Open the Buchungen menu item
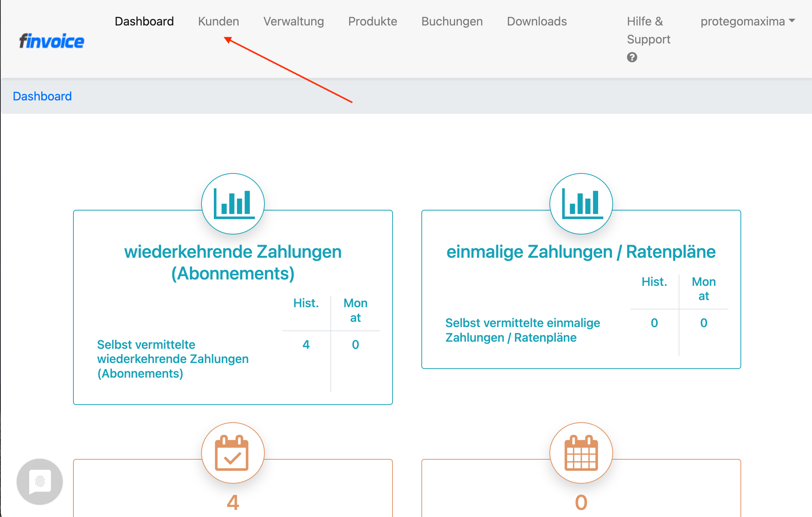 (x=452, y=21)
